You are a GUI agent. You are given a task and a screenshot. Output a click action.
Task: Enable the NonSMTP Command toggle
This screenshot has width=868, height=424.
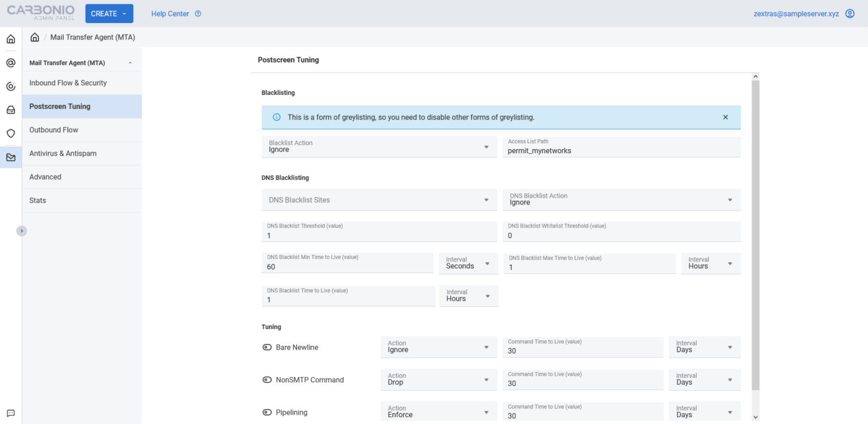tap(266, 379)
